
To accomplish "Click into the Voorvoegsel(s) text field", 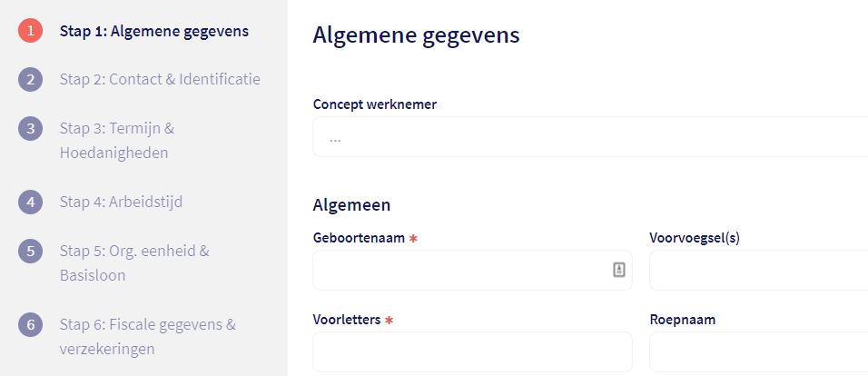I will point(758,271).
